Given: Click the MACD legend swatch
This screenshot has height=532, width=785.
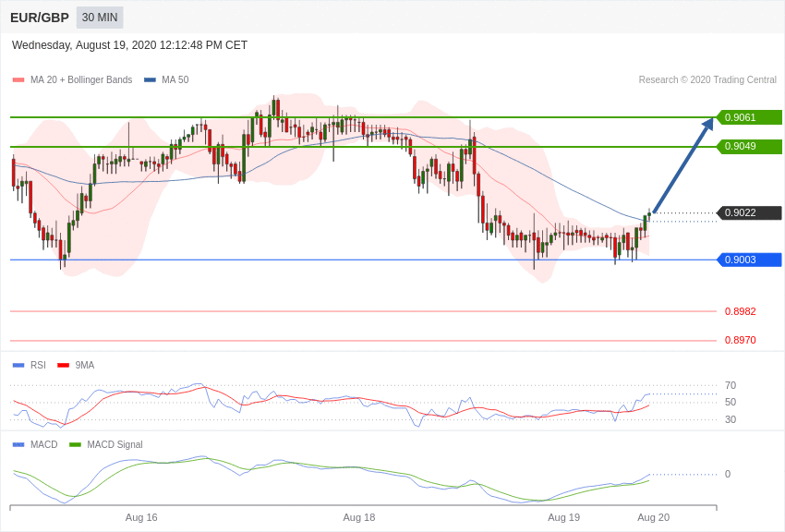Looking at the screenshot, I should [x=18, y=444].
